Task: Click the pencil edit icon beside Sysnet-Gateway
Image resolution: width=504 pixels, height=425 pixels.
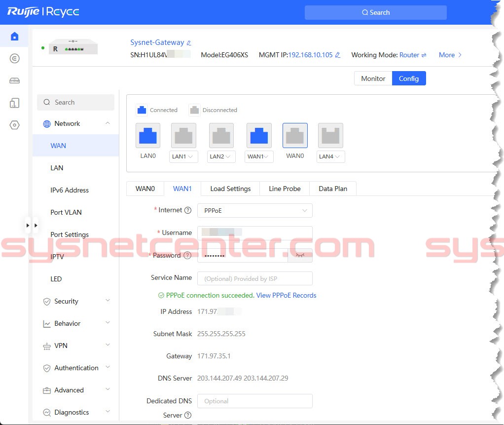Action: pos(188,43)
